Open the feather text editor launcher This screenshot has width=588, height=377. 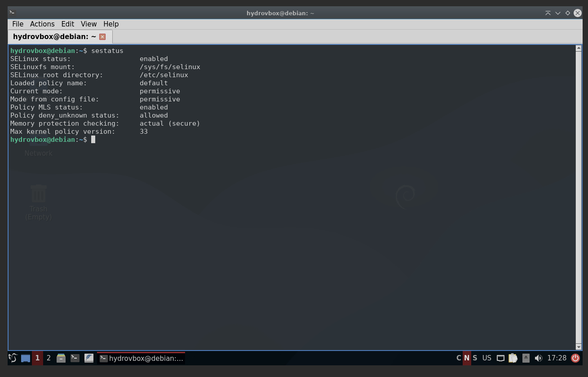coord(89,358)
